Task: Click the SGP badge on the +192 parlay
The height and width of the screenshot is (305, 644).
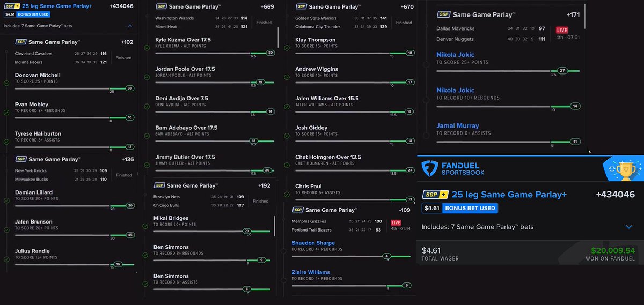Action: [159, 185]
